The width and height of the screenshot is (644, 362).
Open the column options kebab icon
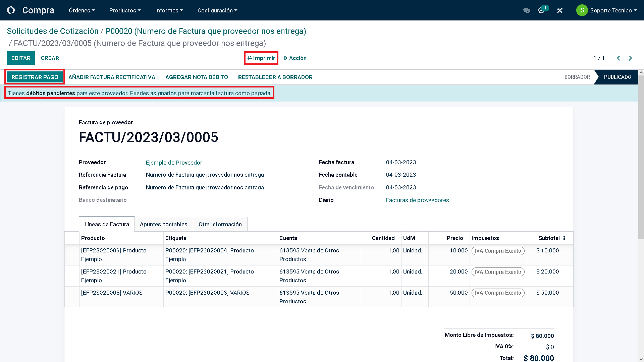tap(564, 238)
